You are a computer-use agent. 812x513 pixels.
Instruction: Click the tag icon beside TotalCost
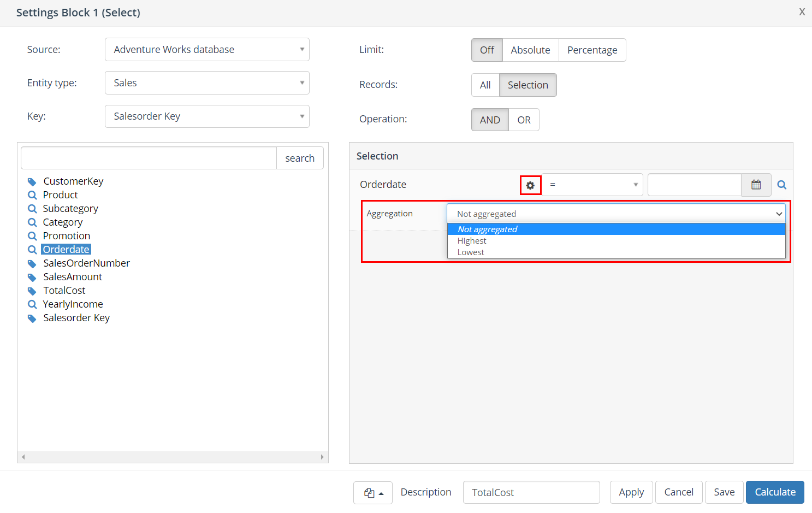pos(32,291)
